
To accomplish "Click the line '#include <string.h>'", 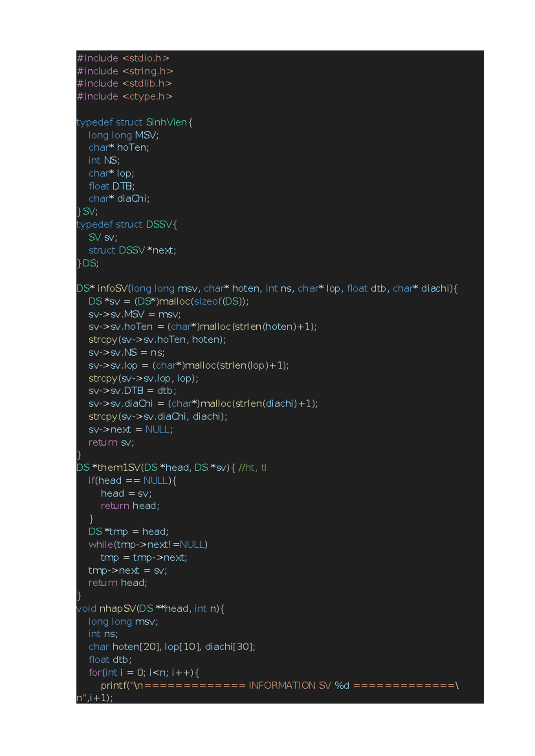I will click(x=124, y=71).
